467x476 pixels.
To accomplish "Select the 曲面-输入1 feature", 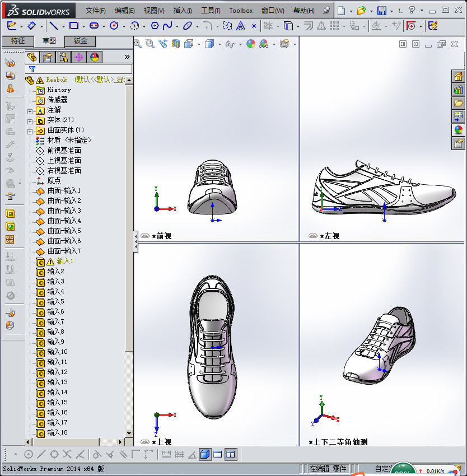I will click(58, 190).
